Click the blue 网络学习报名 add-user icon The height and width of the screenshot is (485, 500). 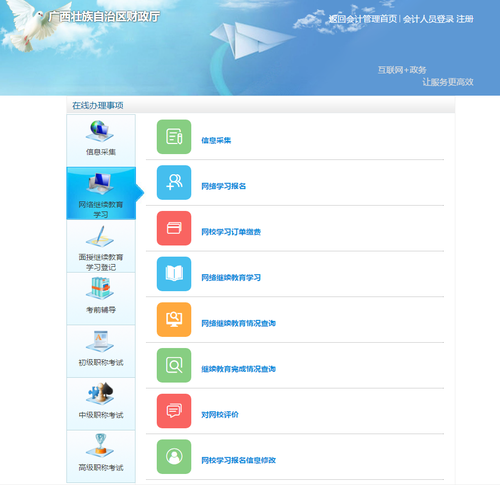(174, 182)
